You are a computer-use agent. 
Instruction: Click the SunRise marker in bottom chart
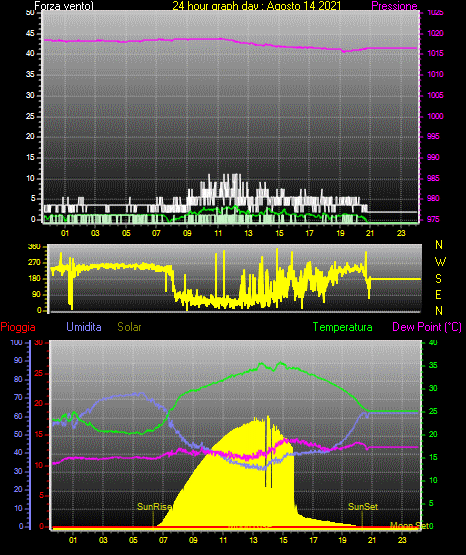click(154, 507)
